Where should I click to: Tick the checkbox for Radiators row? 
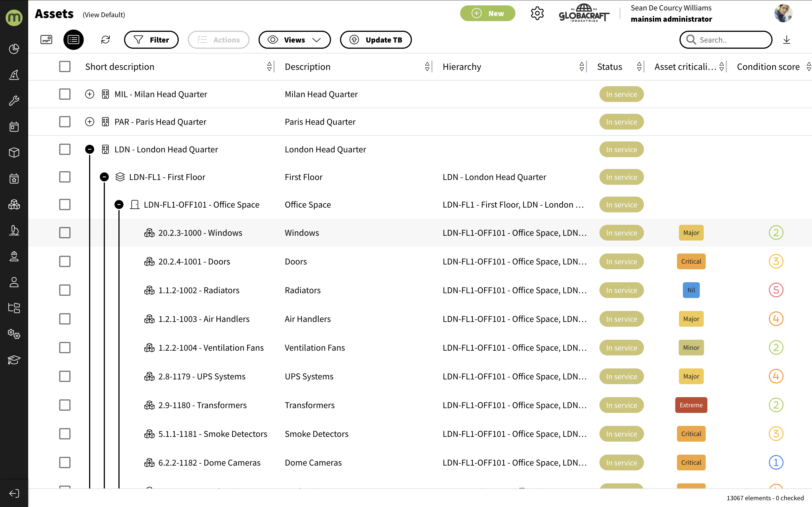click(x=65, y=290)
